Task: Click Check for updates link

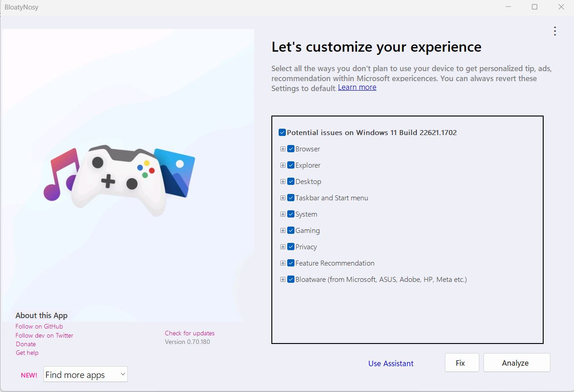Action: (x=190, y=333)
